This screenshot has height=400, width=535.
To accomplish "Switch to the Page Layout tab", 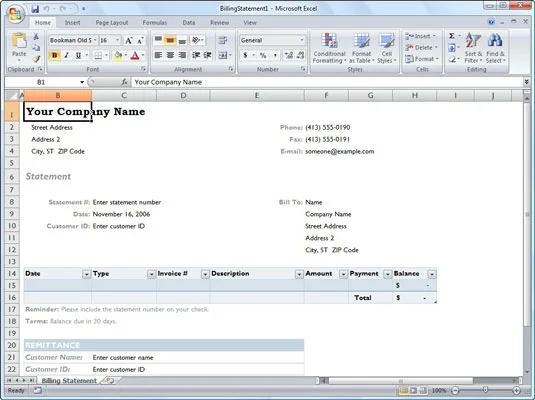I will pyautogui.click(x=112, y=23).
